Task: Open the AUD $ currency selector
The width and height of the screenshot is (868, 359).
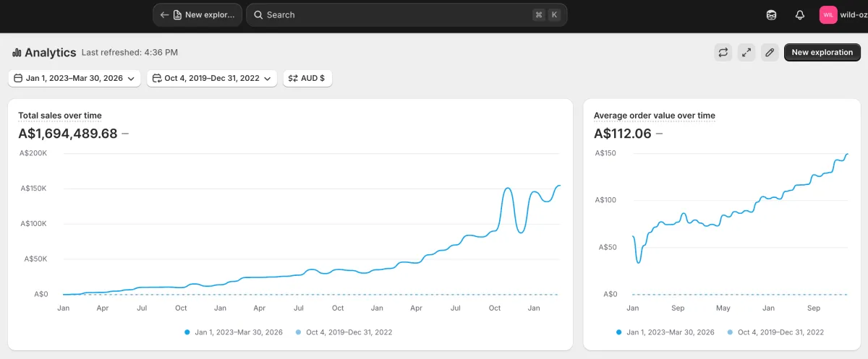Action: 307,78
